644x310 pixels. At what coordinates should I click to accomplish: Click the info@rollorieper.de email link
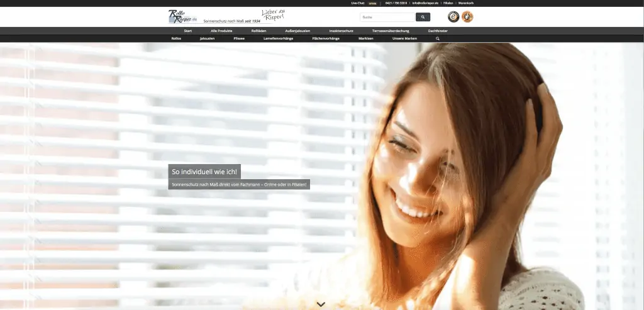tap(425, 3)
